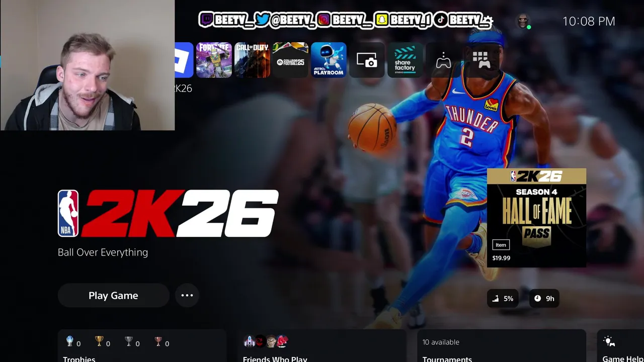Open the controller accessories icon
The image size is (644, 362).
click(x=443, y=60)
